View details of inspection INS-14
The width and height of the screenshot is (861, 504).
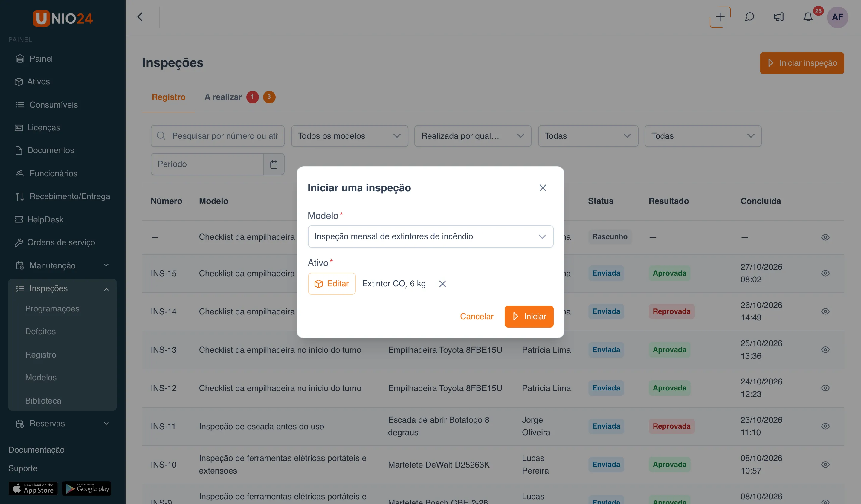coord(825,311)
